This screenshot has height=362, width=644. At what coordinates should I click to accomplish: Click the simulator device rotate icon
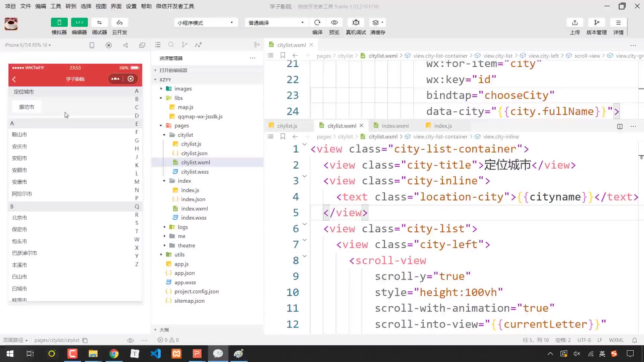coord(92,45)
